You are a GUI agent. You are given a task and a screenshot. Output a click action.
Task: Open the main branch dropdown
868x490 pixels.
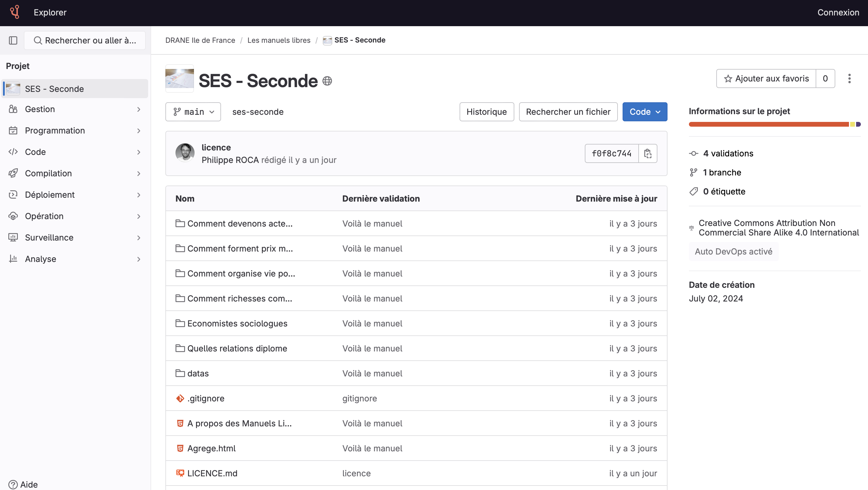[x=193, y=112]
